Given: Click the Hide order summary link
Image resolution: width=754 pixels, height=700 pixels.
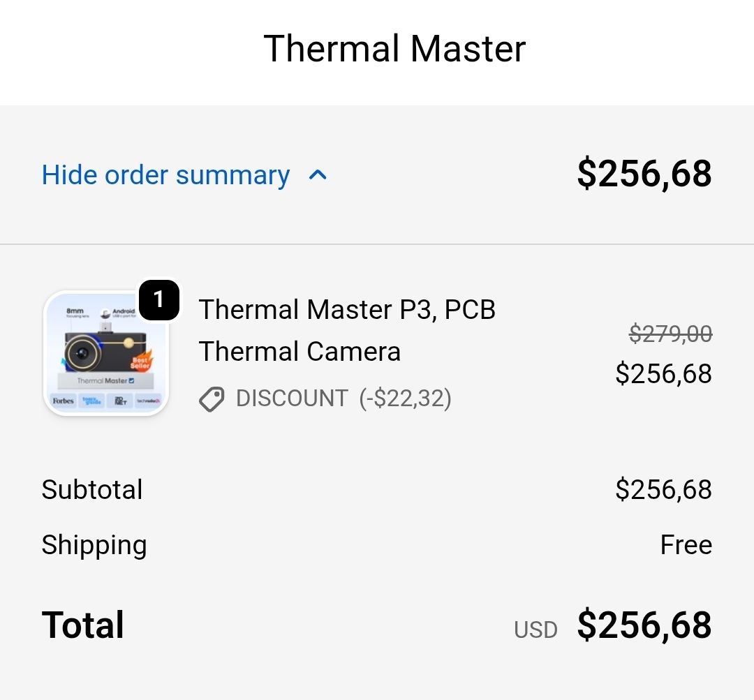Looking at the screenshot, I should point(165,174).
